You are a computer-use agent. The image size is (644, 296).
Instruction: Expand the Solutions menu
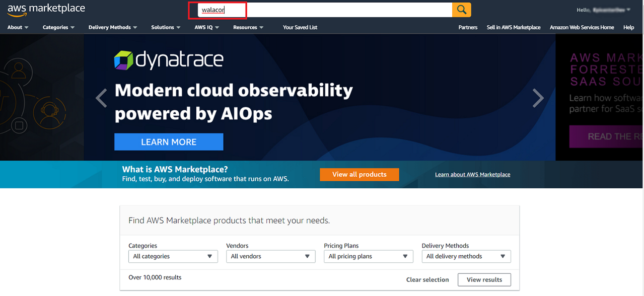[x=166, y=27]
